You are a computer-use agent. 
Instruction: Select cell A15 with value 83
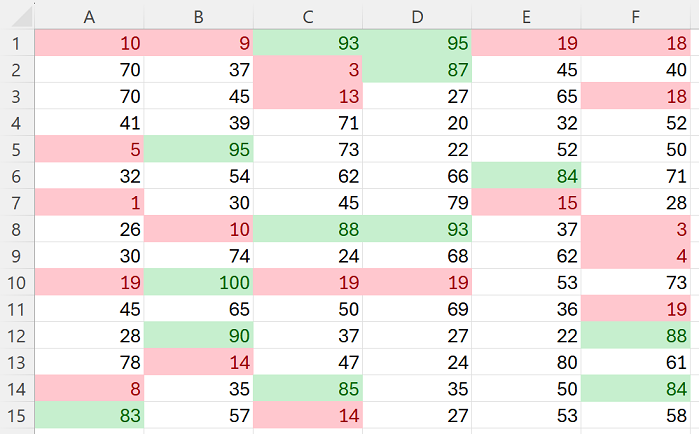point(89,415)
